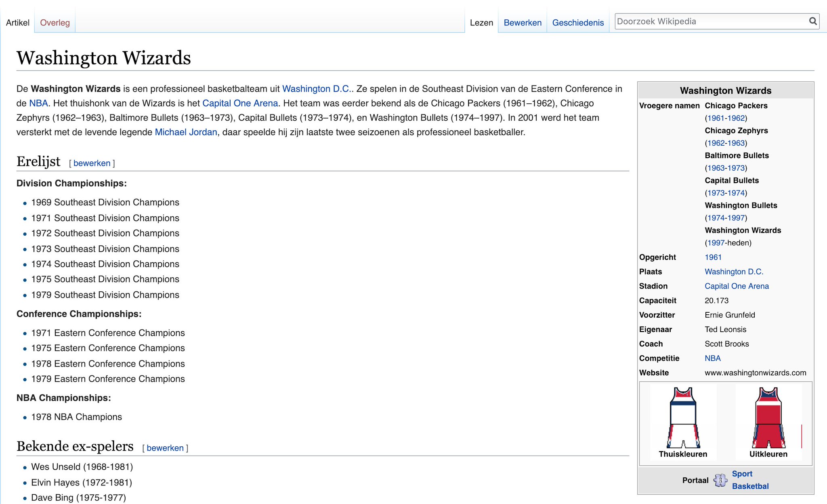Select the Artikel tab
This screenshot has width=827, height=504.
click(x=18, y=23)
